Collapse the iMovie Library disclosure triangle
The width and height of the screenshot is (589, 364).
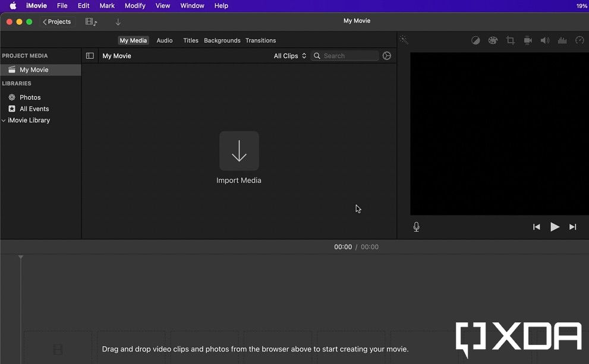pyautogui.click(x=4, y=120)
